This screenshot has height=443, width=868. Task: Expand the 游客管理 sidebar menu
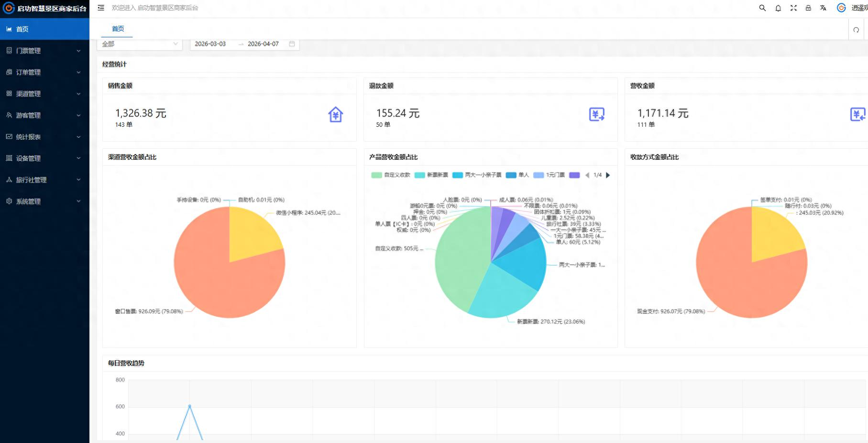pos(44,115)
